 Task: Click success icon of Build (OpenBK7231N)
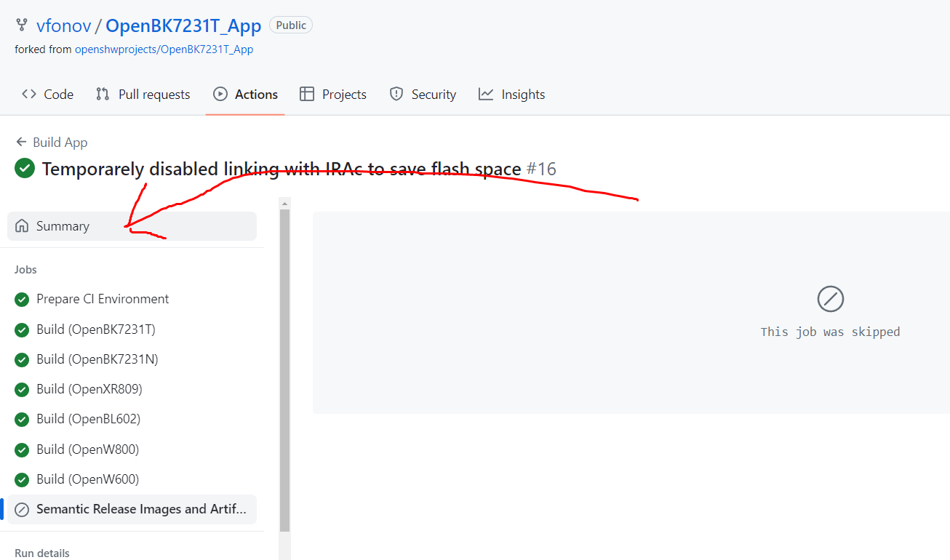coord(22,359)
